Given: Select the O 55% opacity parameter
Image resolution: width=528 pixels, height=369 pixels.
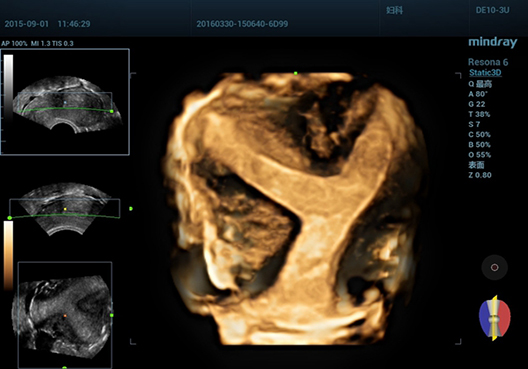Looking at the screenshot, I should pos(480,155).
